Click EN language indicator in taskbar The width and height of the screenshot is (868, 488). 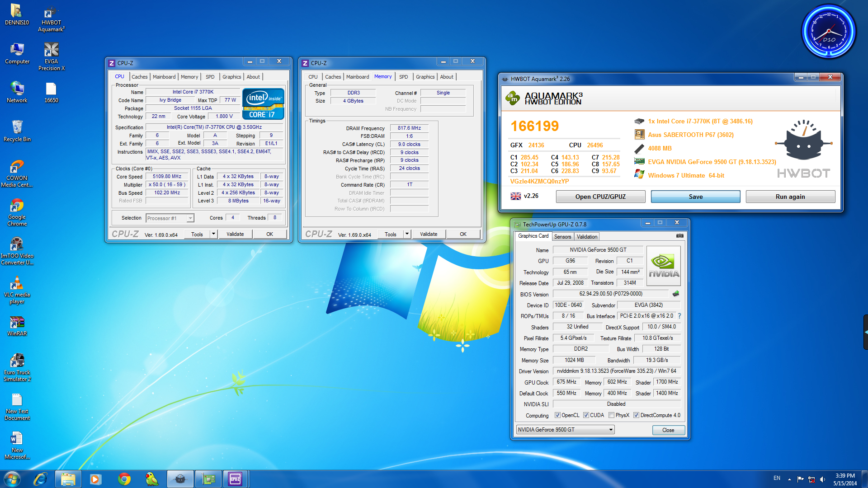coord(777,478)
